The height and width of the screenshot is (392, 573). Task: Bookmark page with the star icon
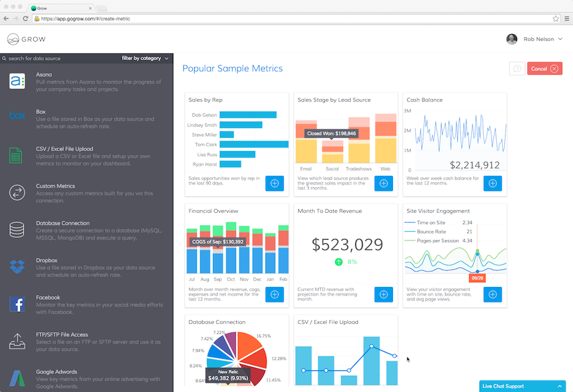555,19
